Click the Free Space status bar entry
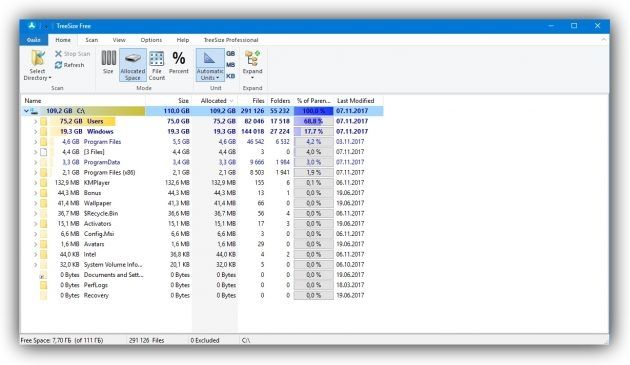This screenshot has height=365, width=630. point(62,340)
